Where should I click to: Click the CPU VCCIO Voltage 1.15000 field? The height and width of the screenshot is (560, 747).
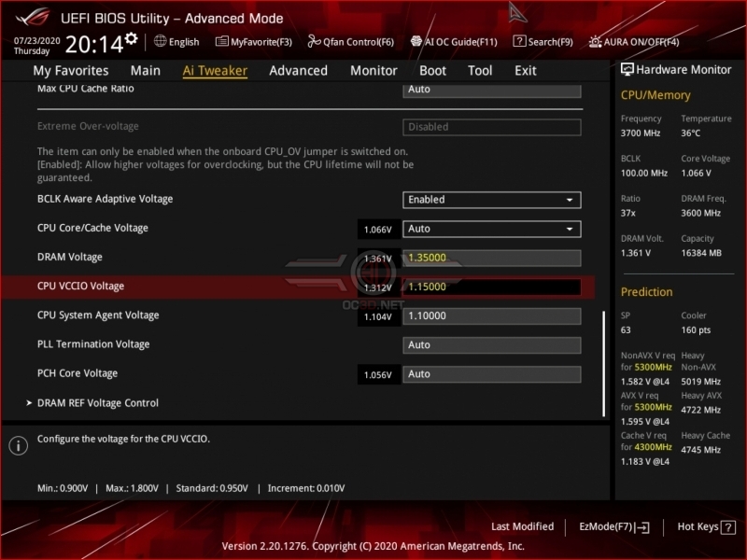click(x=492, y=287)
